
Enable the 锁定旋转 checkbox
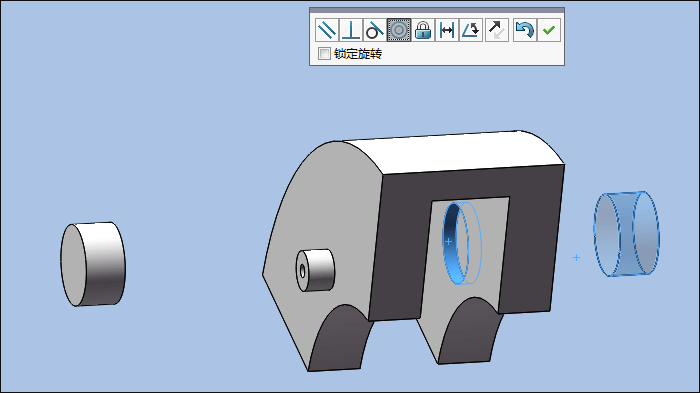324,54
